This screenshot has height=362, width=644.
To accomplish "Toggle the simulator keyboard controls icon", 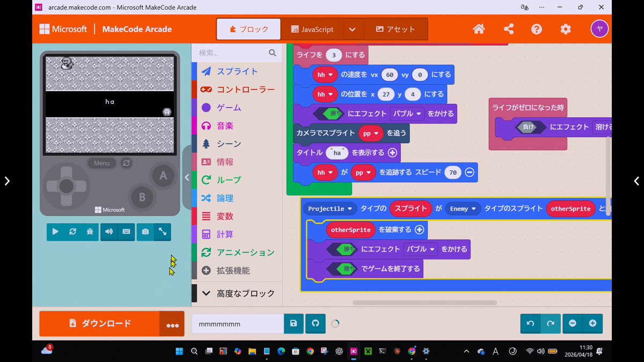I will point(126,232).
